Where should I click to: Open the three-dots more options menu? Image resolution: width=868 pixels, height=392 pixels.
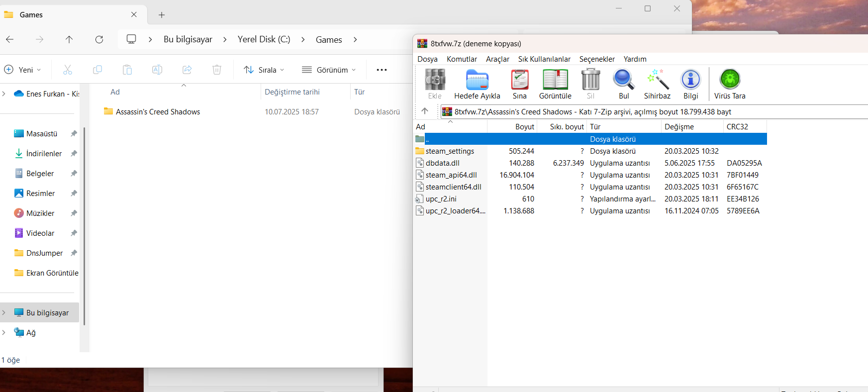[382, 70]
